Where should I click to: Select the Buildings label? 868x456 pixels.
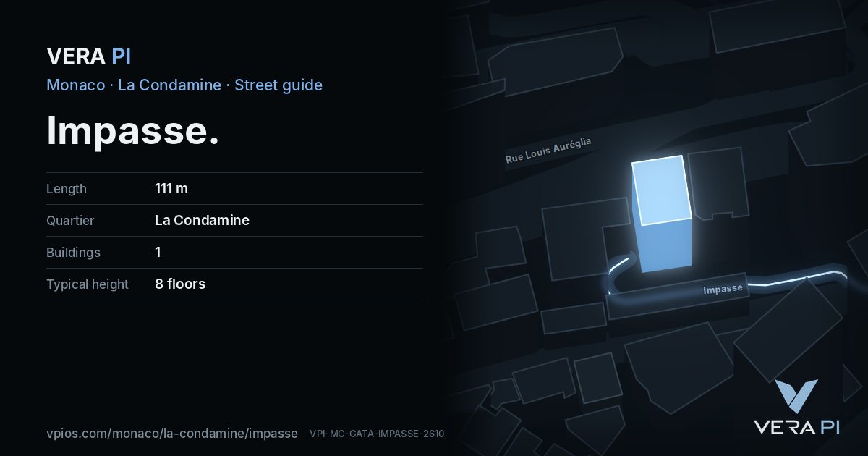tap(73, 253)
